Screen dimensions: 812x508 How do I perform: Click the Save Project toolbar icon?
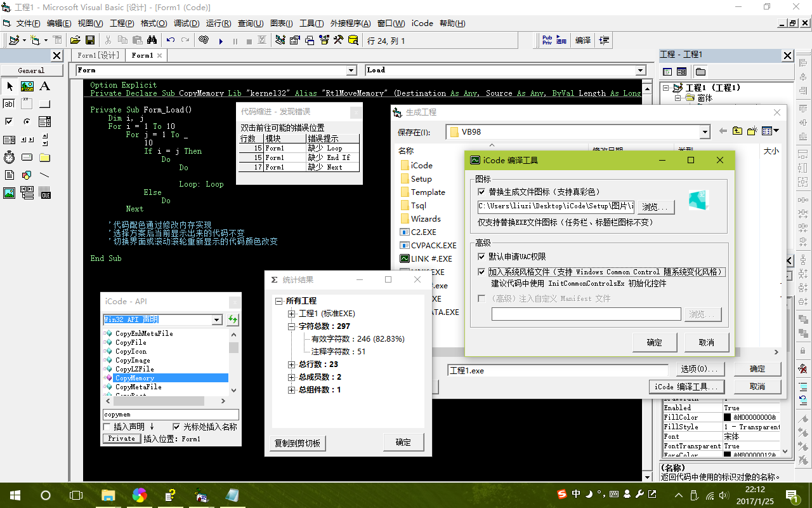click(90, 41)
